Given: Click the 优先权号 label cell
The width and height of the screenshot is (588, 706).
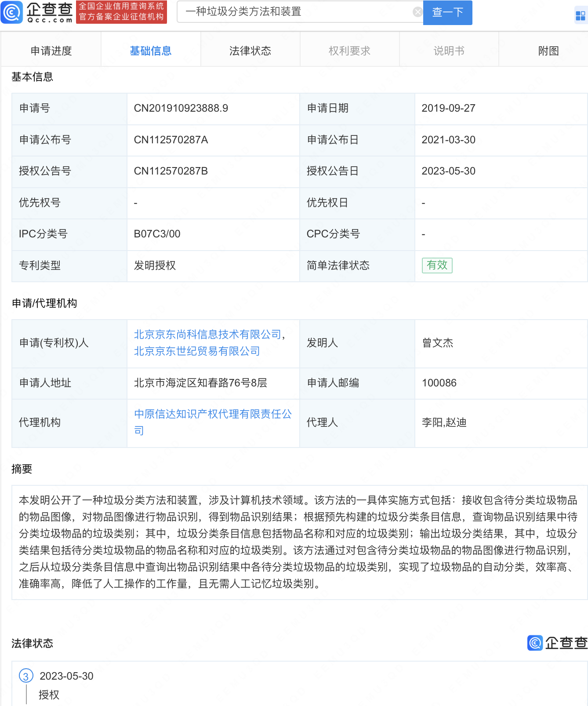Looking at the screenshot, I should tap(69, 203).
